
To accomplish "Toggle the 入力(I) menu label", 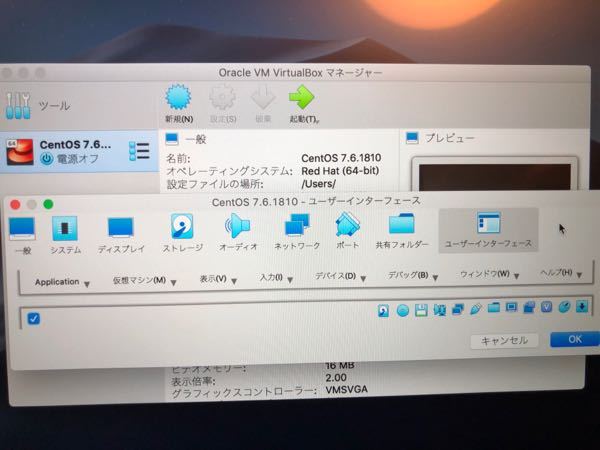I will [271, 277].
